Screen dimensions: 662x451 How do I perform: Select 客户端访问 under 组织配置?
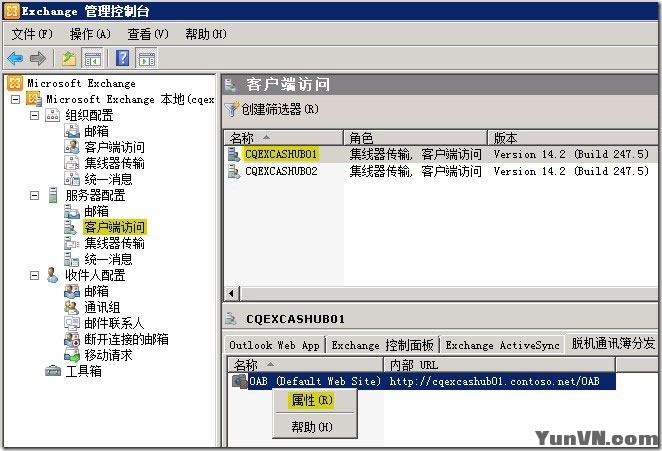click(x=114, y=147)
